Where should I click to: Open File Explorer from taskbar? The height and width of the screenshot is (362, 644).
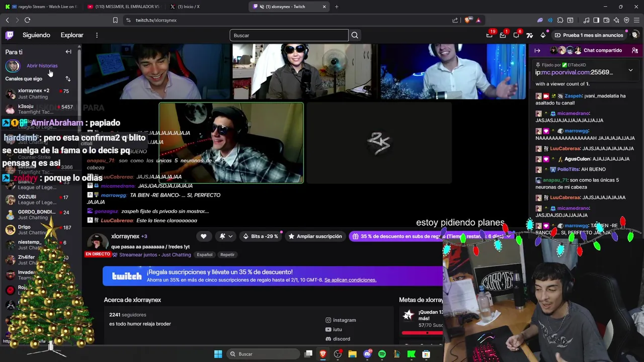point(352,354)
